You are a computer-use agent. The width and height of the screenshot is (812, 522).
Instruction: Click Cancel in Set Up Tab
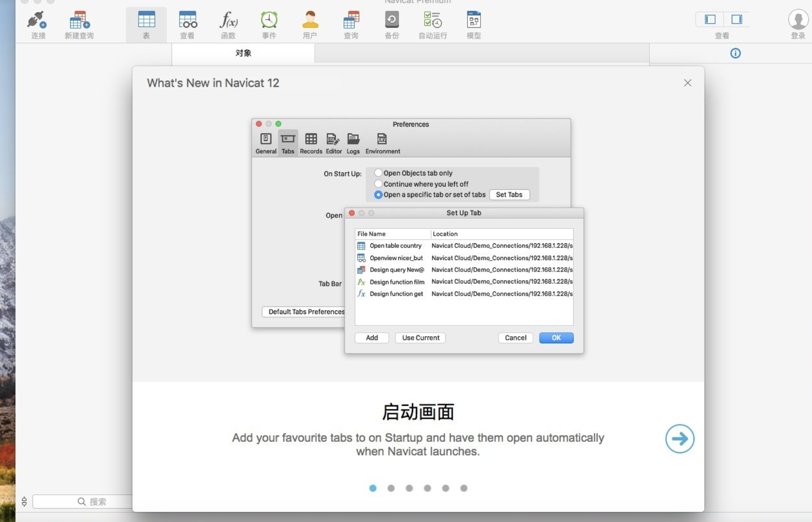[515, 337]
